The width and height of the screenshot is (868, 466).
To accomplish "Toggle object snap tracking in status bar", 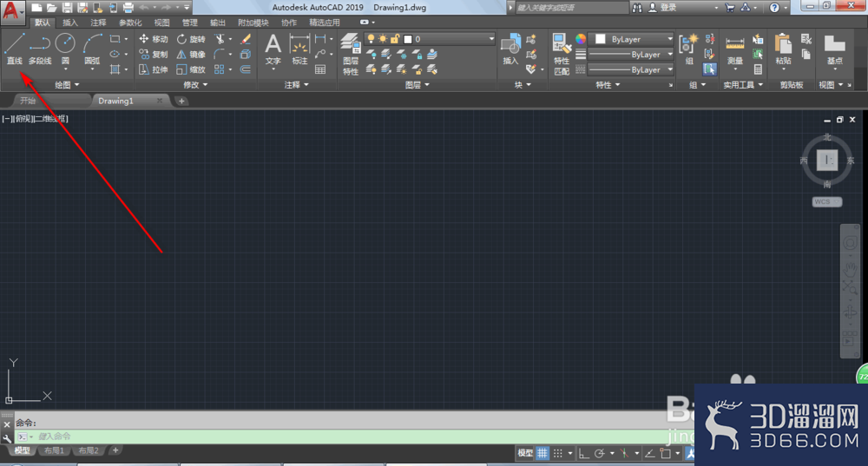I will (650, 453).
